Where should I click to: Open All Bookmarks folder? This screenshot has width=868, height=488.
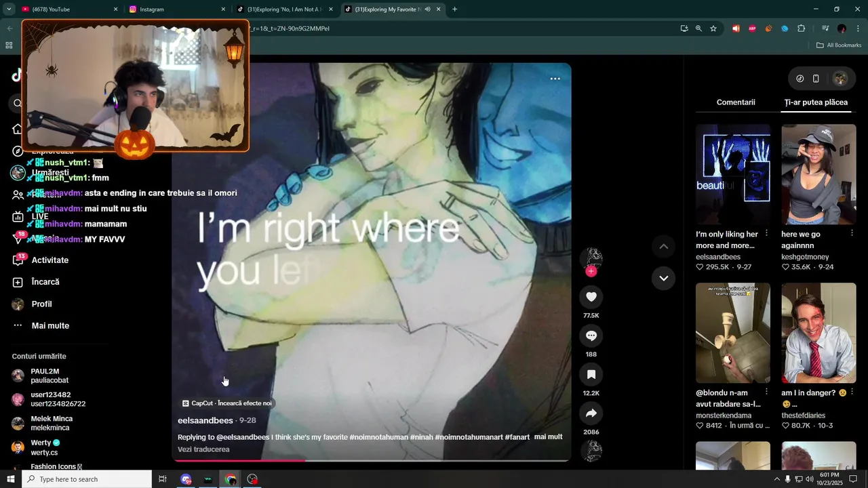pos(839,45)
